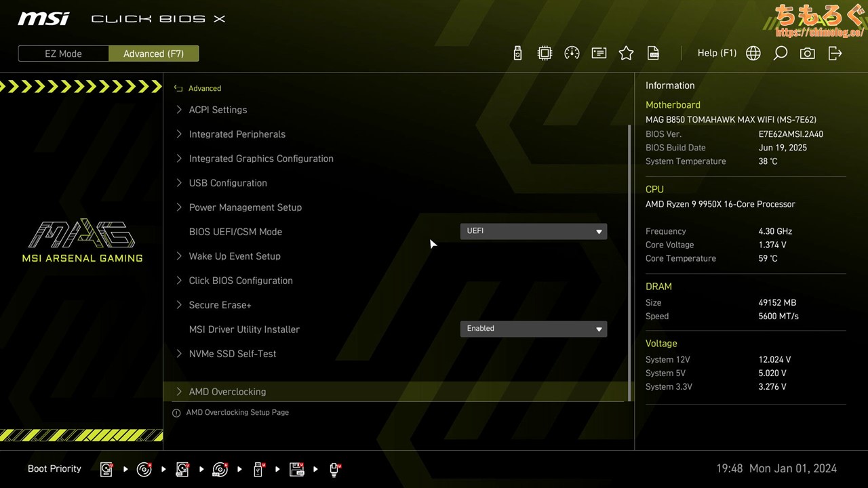Select the network boot device icon
Screen dimensions: 868x488
coord(334,469)
